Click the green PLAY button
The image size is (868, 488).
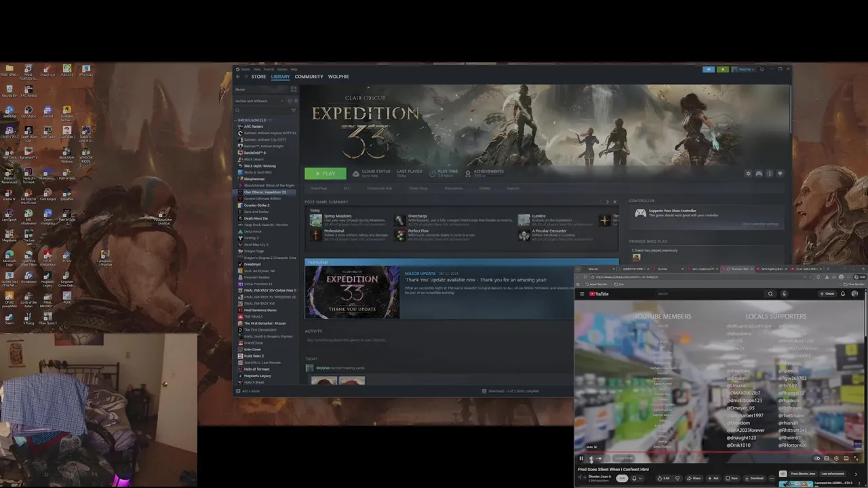pos(325,174)
